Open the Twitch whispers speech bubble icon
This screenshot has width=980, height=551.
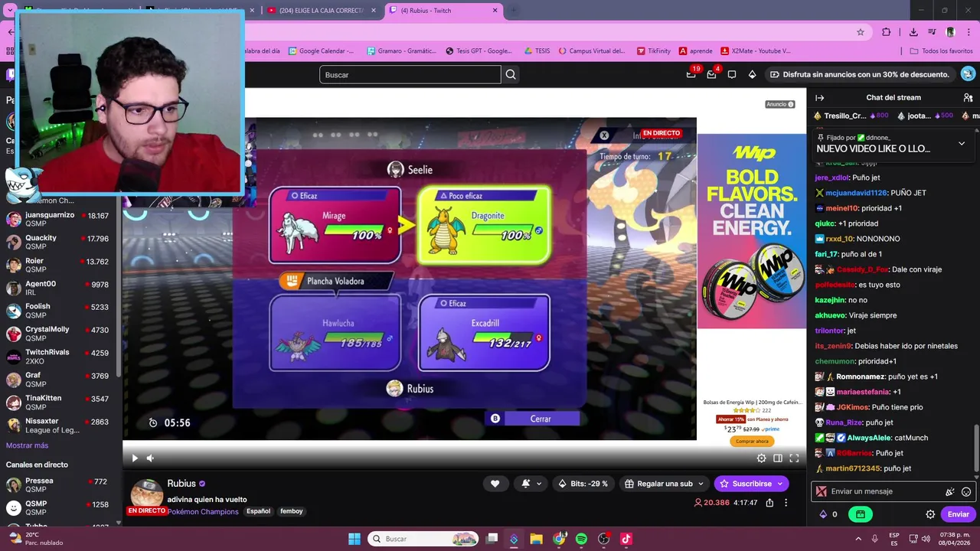[732, 74]
